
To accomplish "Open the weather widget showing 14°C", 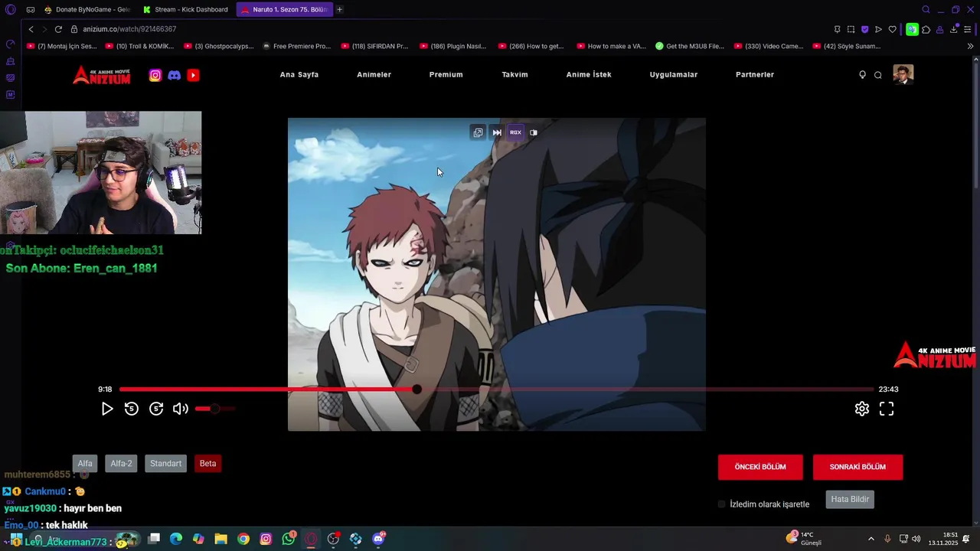I will tap(804, 539).
